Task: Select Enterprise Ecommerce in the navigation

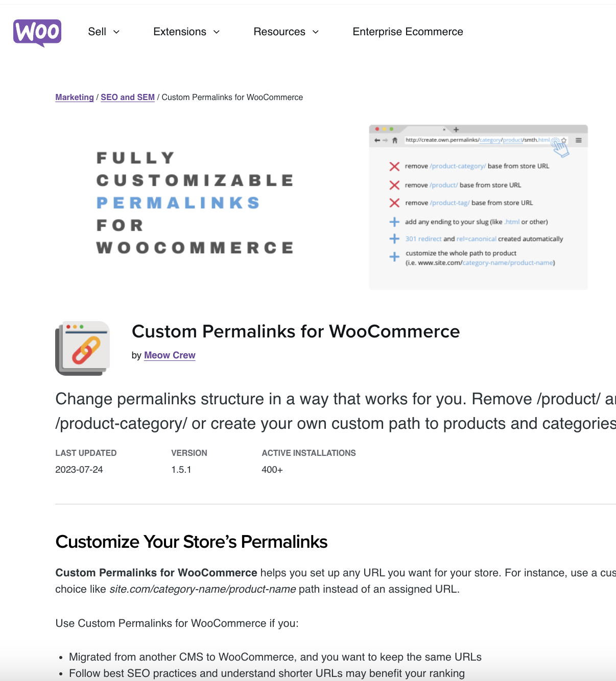Action: [407, 32]
